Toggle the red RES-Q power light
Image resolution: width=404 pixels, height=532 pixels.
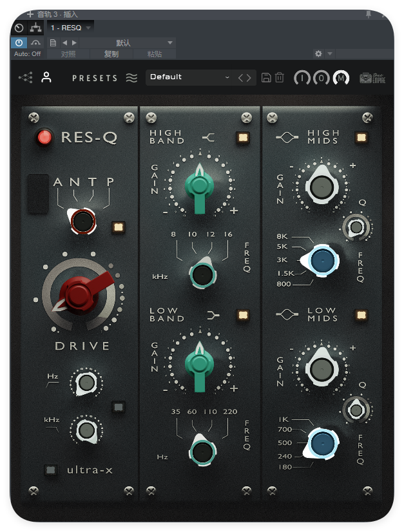click(x=44, y=137)
